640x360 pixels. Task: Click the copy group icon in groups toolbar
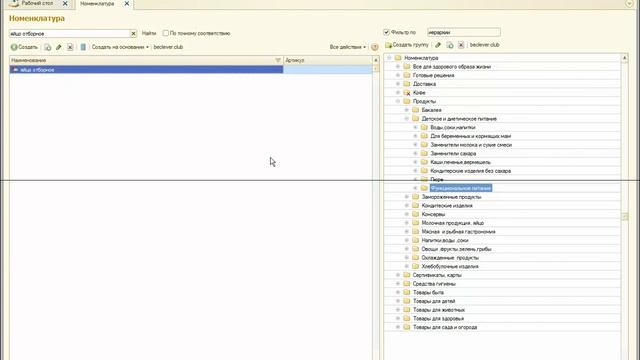point(450,45)
